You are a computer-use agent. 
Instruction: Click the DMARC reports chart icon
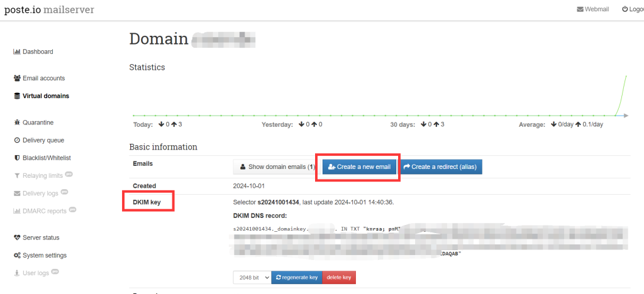(17, 210)
